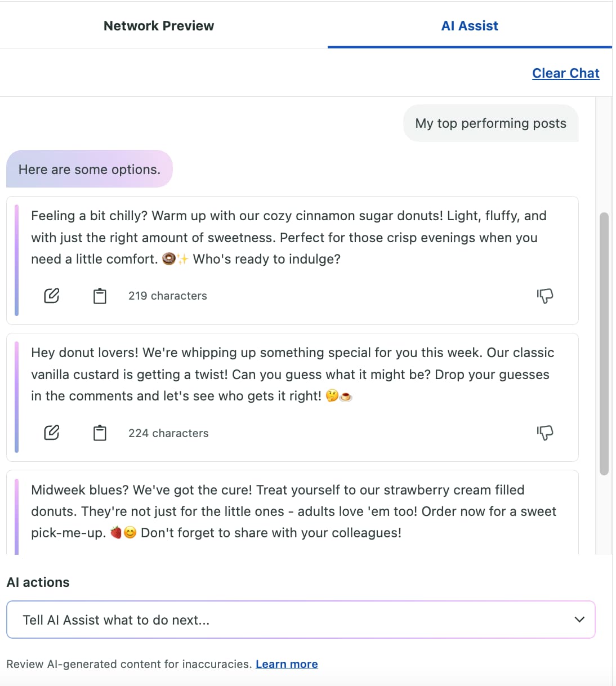Dislike the vanilla custard post suggestion
Viewport: 616px width, 686px height.
coord(545,433)
